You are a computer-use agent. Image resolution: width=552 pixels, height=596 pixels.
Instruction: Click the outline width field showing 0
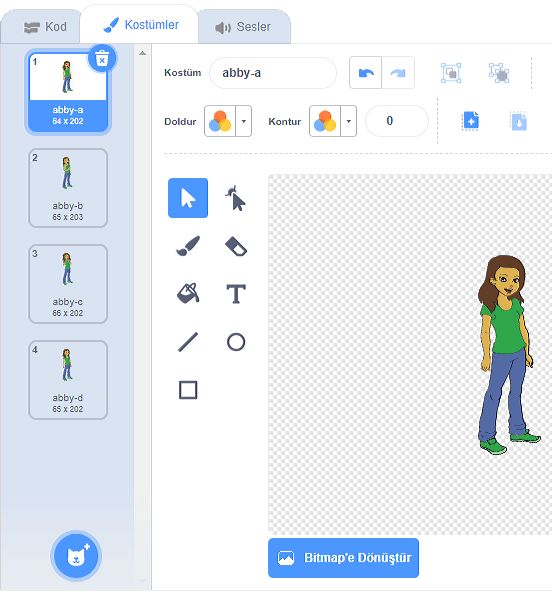tap(397, 121)
